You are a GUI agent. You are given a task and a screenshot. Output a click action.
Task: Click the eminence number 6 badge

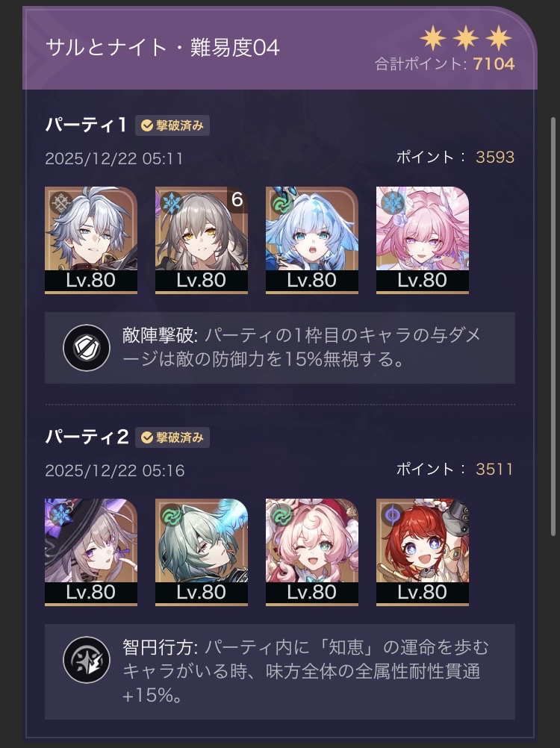(x=237, y=199)
